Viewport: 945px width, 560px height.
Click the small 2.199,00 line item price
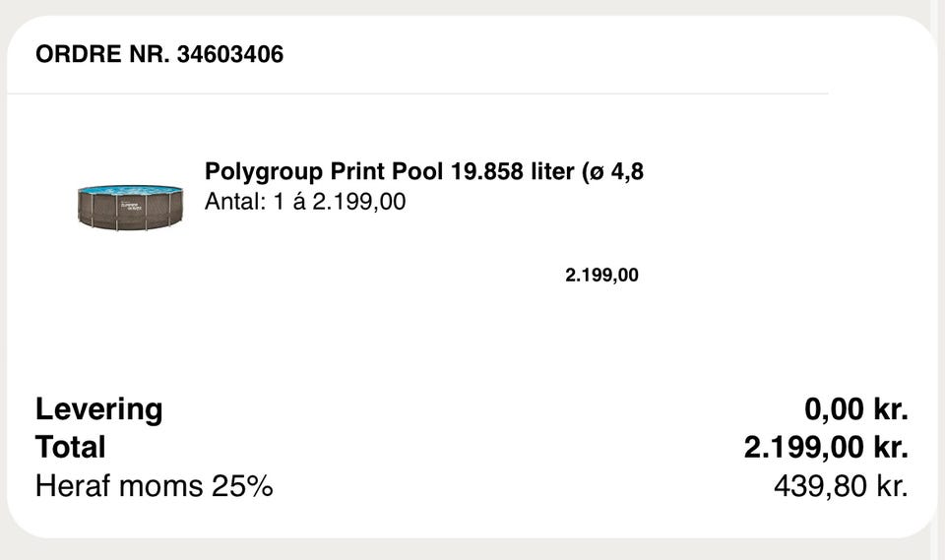coord(601,276)
